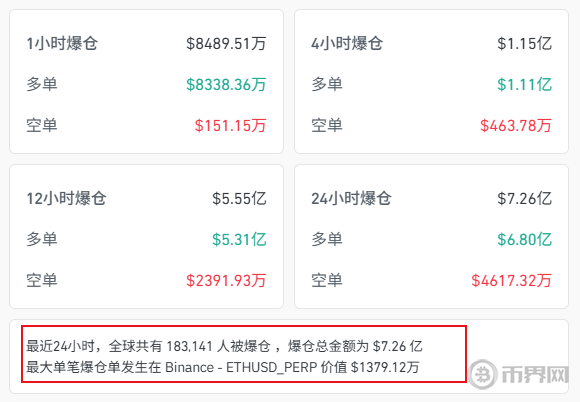Click the green $5.31亿 long value
The image size is (580, 402).
tap(239, 240)
